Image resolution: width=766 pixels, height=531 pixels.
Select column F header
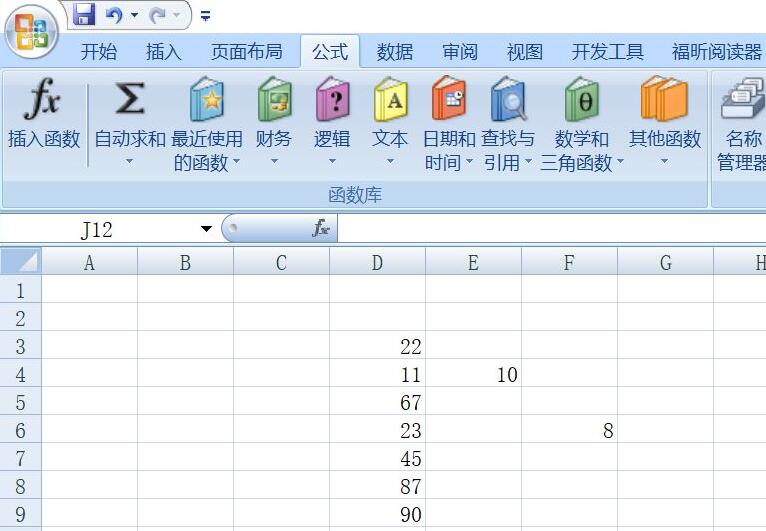point(570,262)
